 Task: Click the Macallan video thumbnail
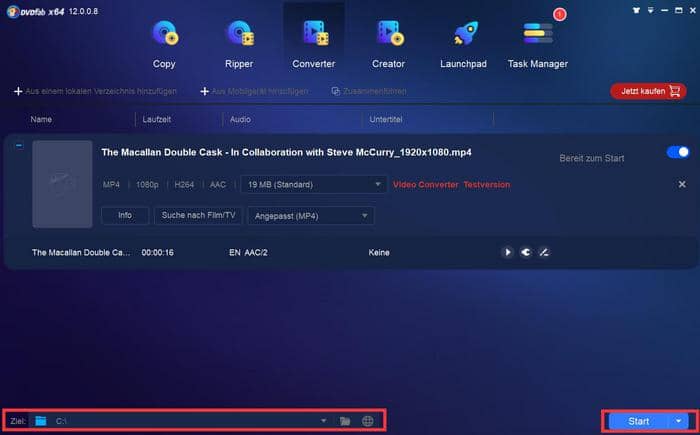(62, 184)
